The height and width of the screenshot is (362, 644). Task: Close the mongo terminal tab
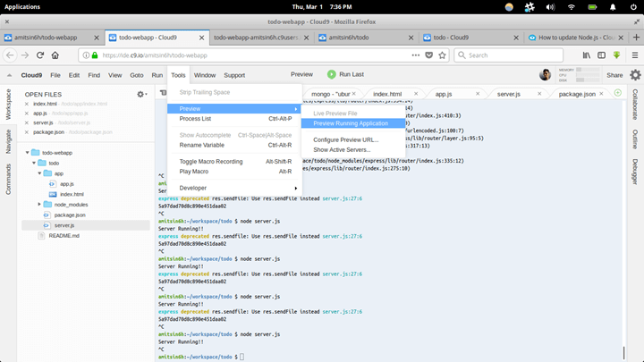pyautogui.click(x=353, y=94)
